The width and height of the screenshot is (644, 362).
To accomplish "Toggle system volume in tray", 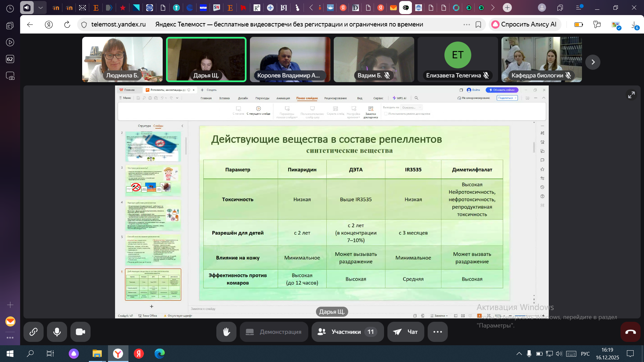I will (559, 354).
